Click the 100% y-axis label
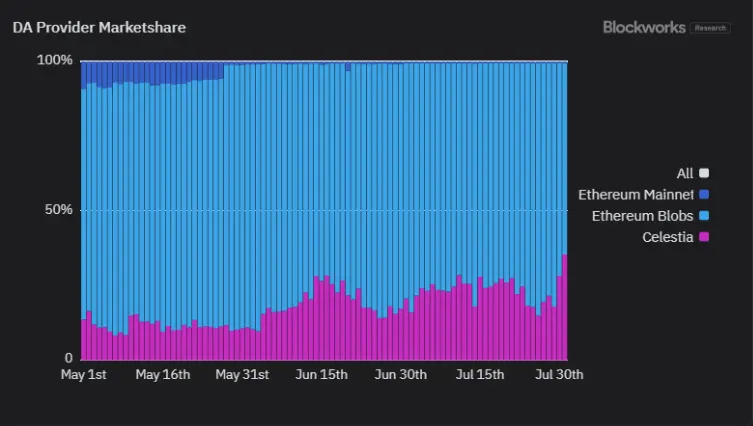Screen dimensions: 753x426 tap(54, 60)
